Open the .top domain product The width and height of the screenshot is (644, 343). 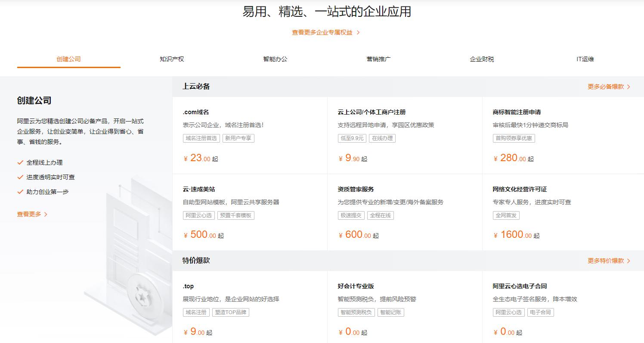coord(250,307)
